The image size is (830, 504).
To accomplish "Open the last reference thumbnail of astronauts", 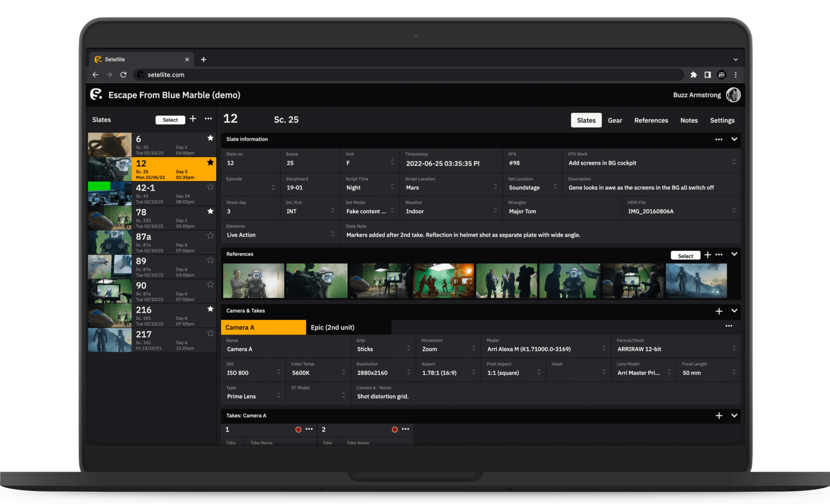I will [x=696, y=281].
